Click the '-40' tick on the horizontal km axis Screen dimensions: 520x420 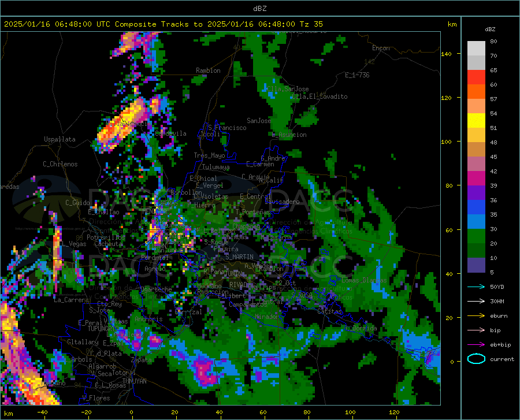[42, 412]
